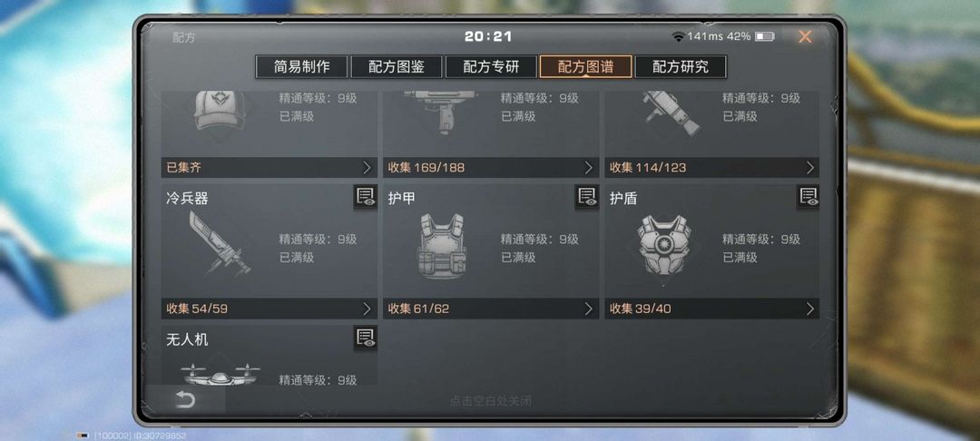
Task: Click the 护盾 shield chestplate image
Action: point(663,246)
